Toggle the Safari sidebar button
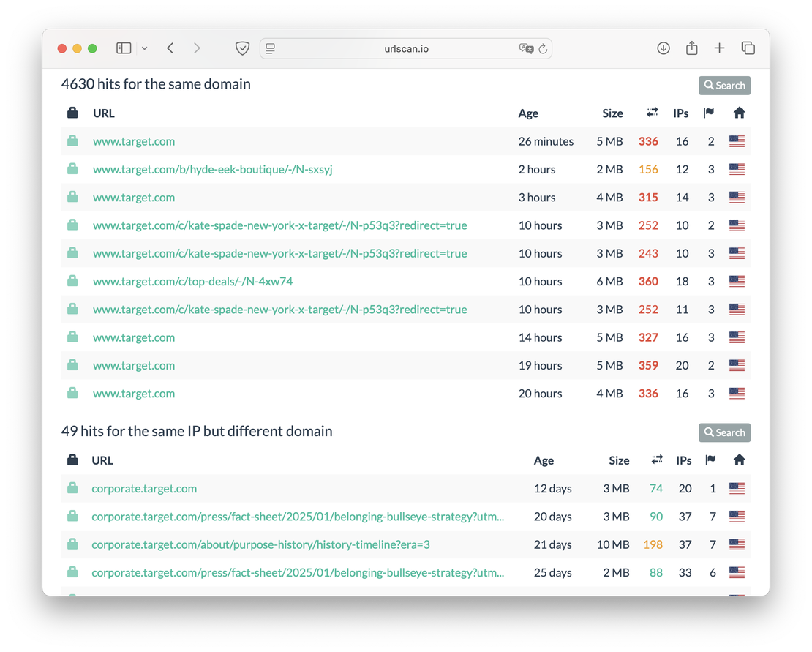This screenshot has width=812, height=652. point(124,48)
